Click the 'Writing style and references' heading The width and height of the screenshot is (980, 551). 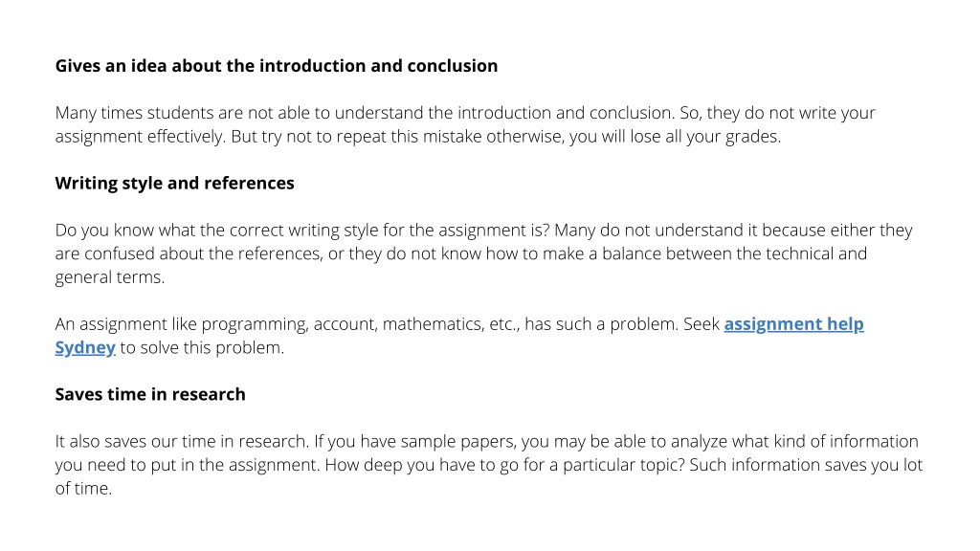[174, 183]
